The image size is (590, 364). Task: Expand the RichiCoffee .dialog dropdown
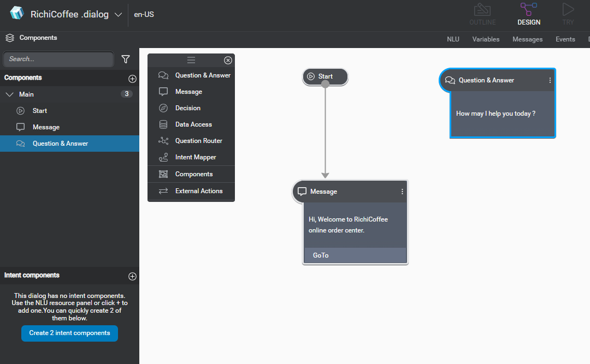click(119, 15)
